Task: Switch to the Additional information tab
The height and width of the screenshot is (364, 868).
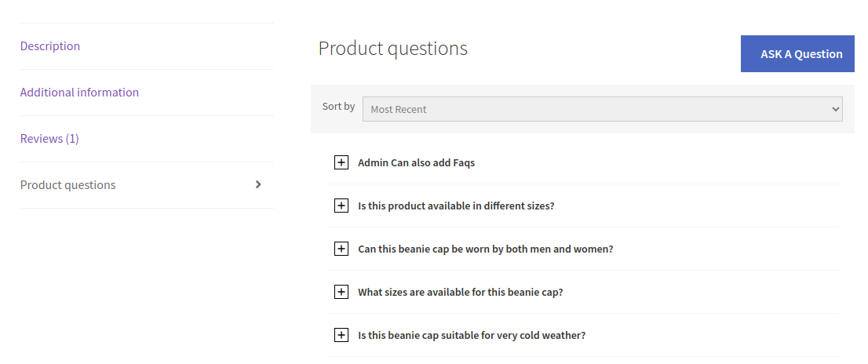Action: (79, 93)
